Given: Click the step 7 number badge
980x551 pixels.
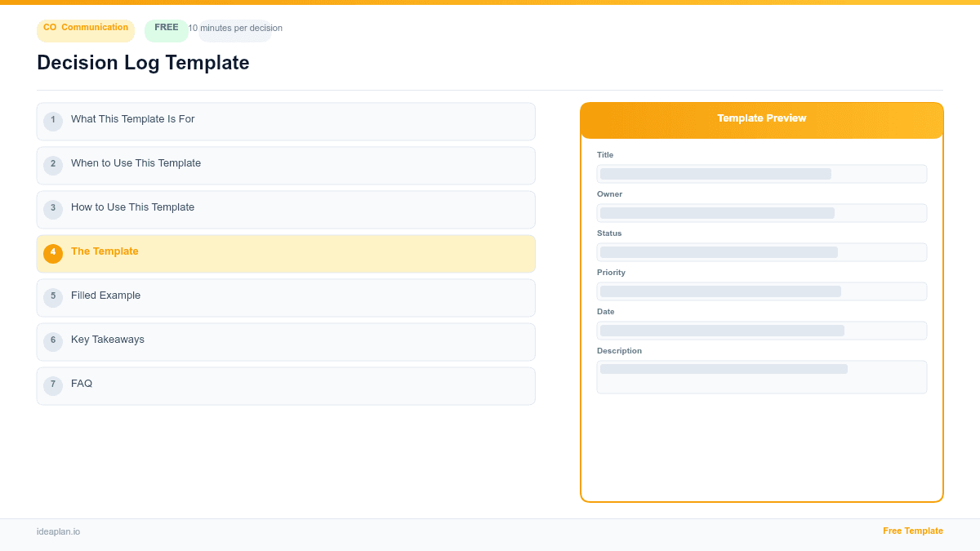Looking at the screenshot, I should pos(53,384).
